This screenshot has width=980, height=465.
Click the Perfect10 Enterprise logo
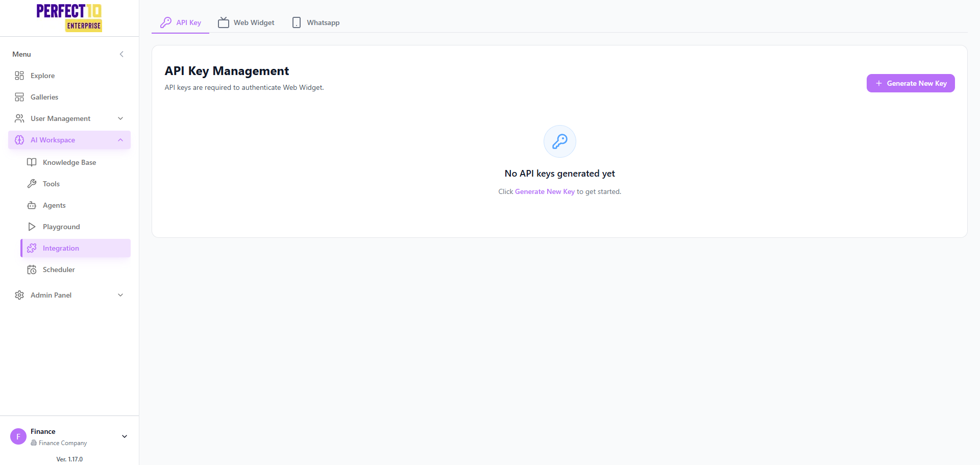(x=69, y=18)
